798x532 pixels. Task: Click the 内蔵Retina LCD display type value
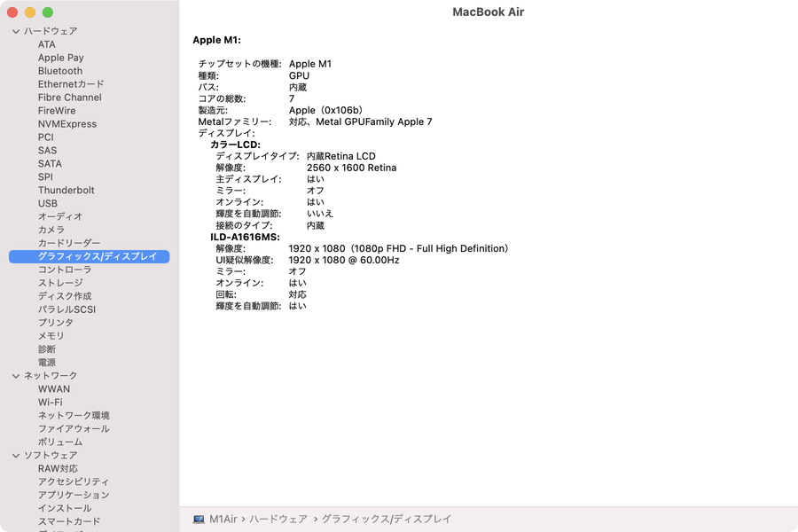[x=341, y=156]
